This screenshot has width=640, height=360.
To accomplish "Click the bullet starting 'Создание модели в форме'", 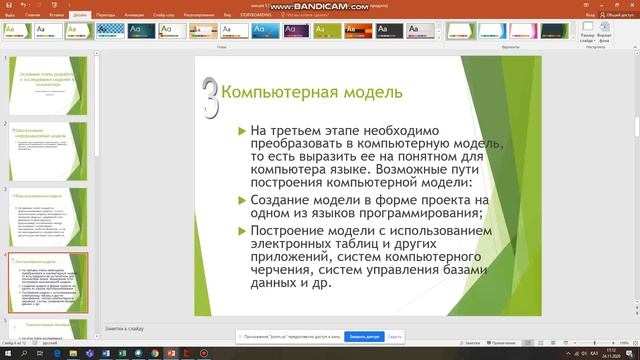I will [x=369, y=207].
